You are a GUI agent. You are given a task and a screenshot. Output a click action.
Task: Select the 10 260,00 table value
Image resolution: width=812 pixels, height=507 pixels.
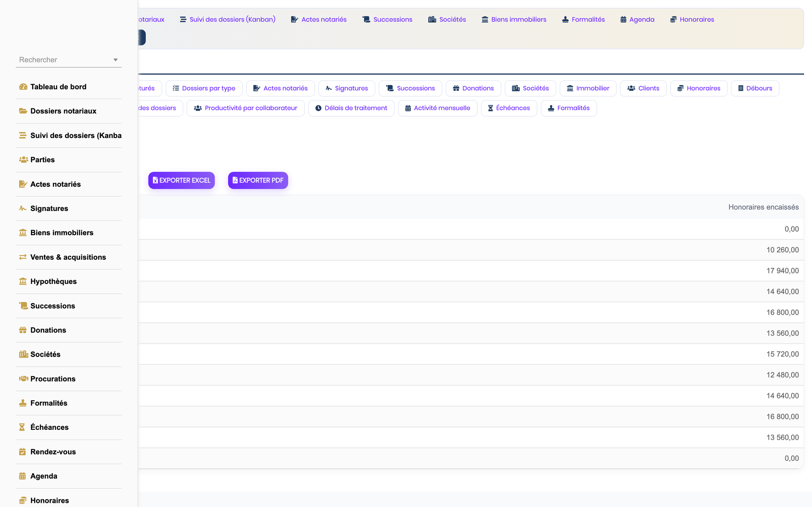pyautogui.click(x=782, y=250)
